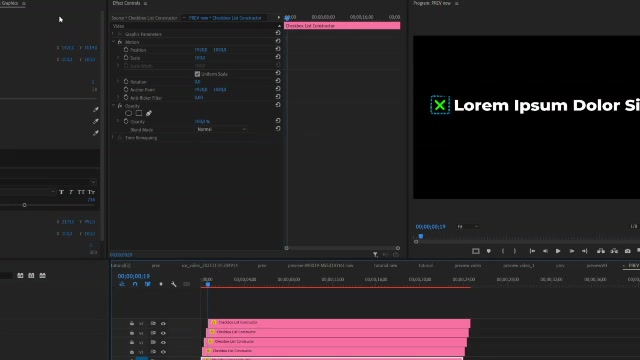Reset the Rotation parameter

(x=278, y=81)
